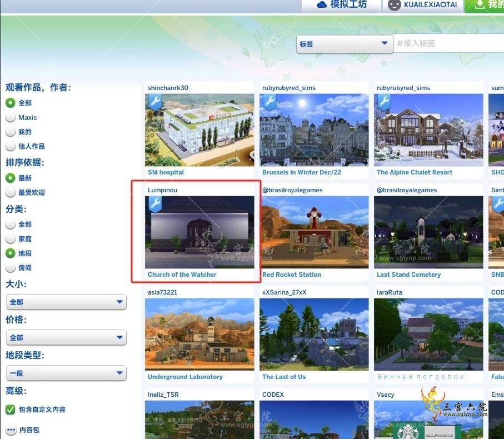Open the CODEX lot thumbnail

pyautogui.click(x=314, y=420)
